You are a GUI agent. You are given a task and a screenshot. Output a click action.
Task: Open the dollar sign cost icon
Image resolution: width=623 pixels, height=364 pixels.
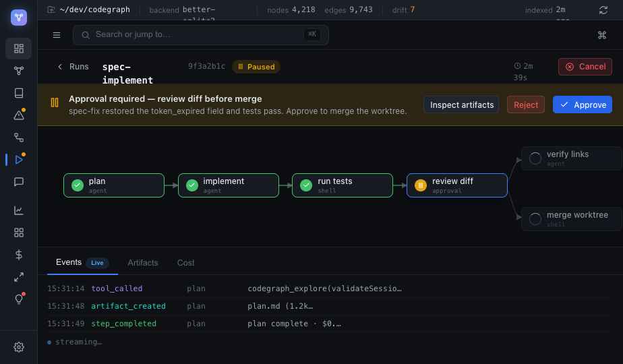point(19,255)
